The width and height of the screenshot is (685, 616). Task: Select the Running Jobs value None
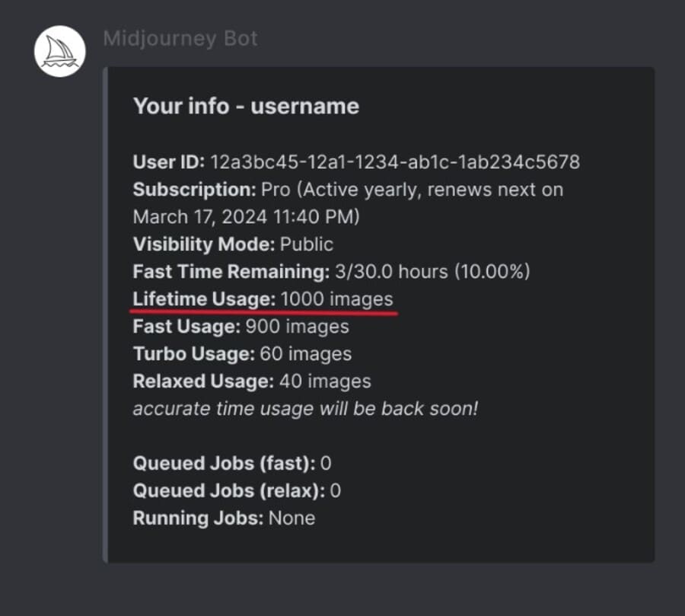(x=292, y=519)
